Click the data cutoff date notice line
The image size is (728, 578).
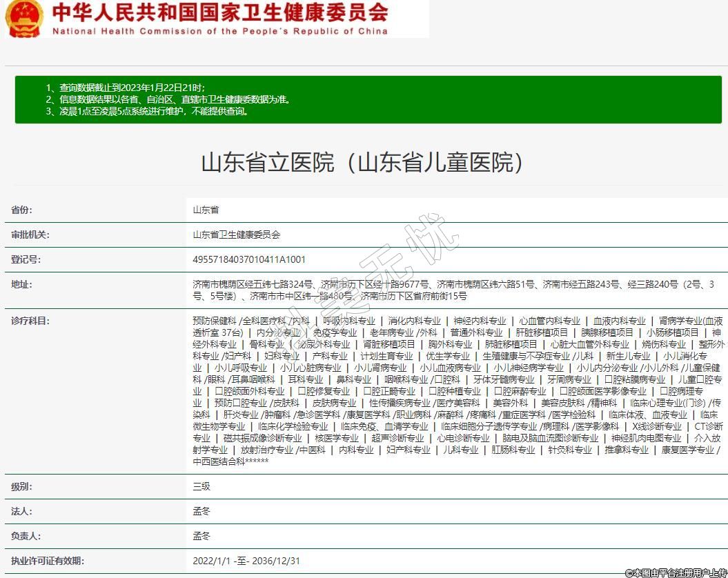click(x=126, y=88)
